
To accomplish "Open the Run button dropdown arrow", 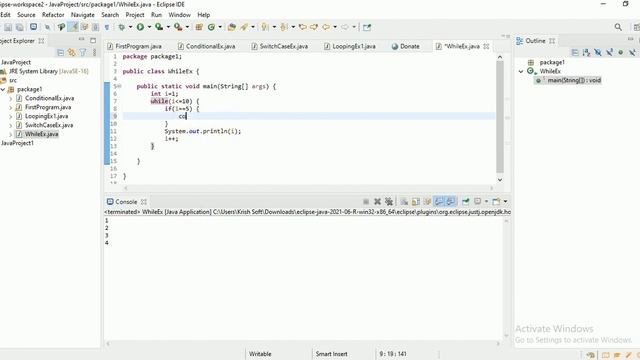I will (149, 27).
